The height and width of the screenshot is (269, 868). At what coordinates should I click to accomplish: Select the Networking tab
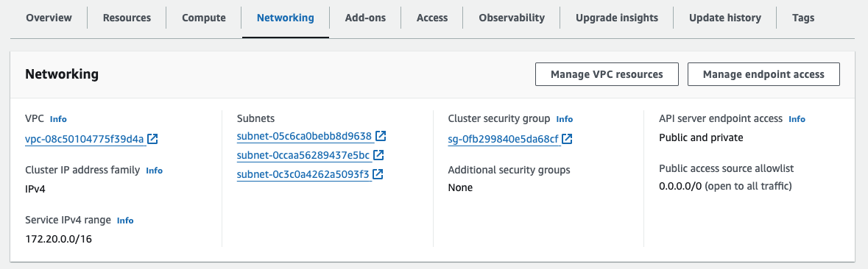pos(285,18)
